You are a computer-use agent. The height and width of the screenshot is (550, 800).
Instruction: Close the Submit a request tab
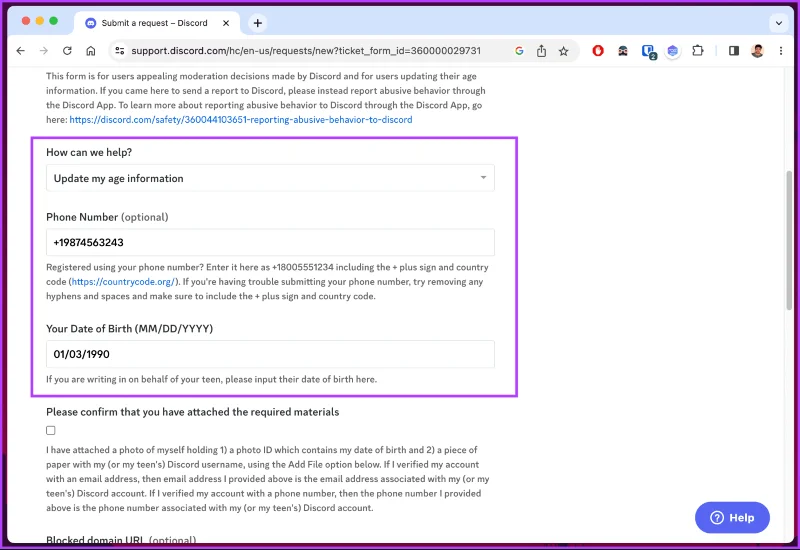click(226, 23)
